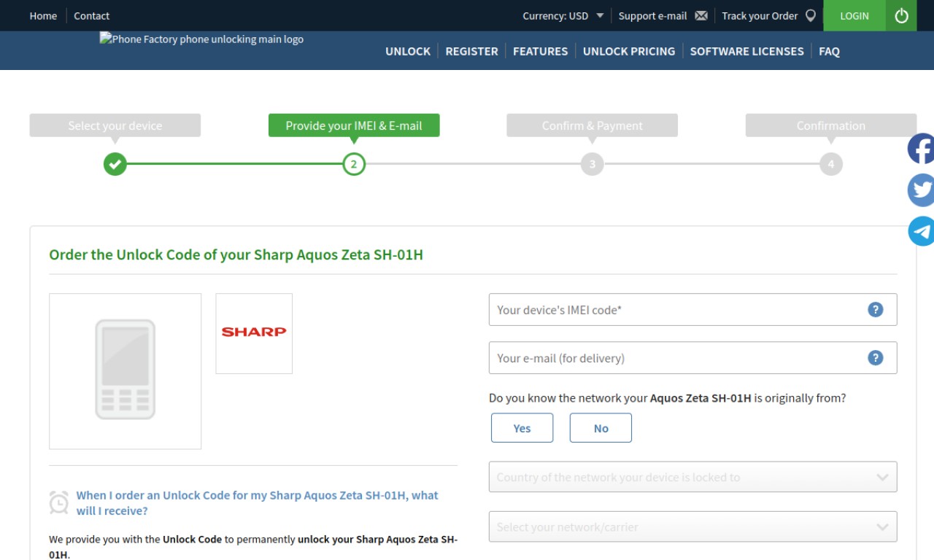Click the completed step one checkmark circle
This screenshot has width=934, height=560.
115,164
